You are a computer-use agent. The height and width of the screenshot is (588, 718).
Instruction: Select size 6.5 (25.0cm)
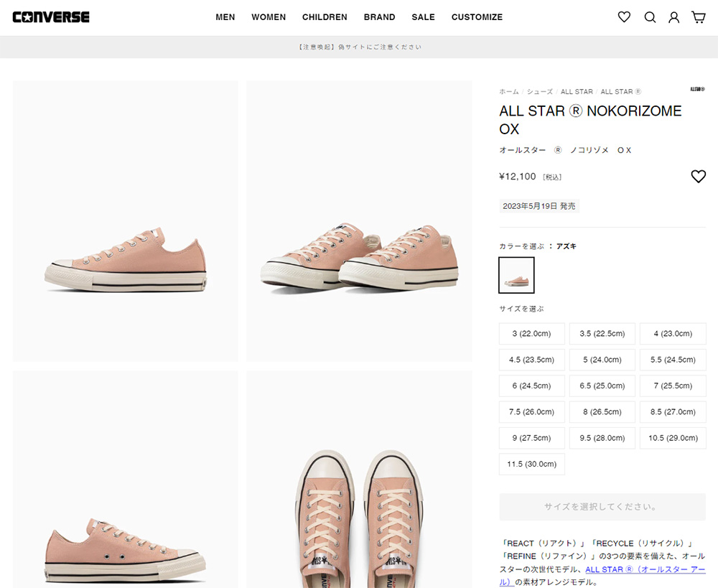(602, 386)
